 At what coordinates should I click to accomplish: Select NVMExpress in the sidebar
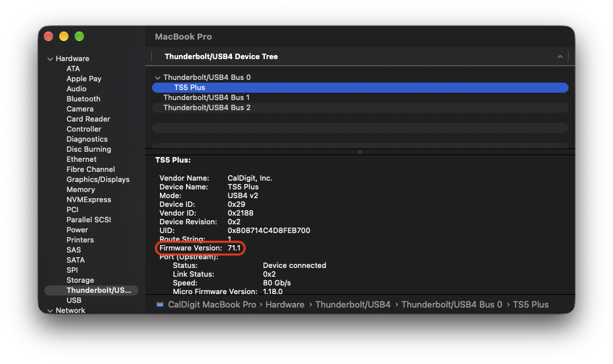pyautogui.click(x=89, y=200)
